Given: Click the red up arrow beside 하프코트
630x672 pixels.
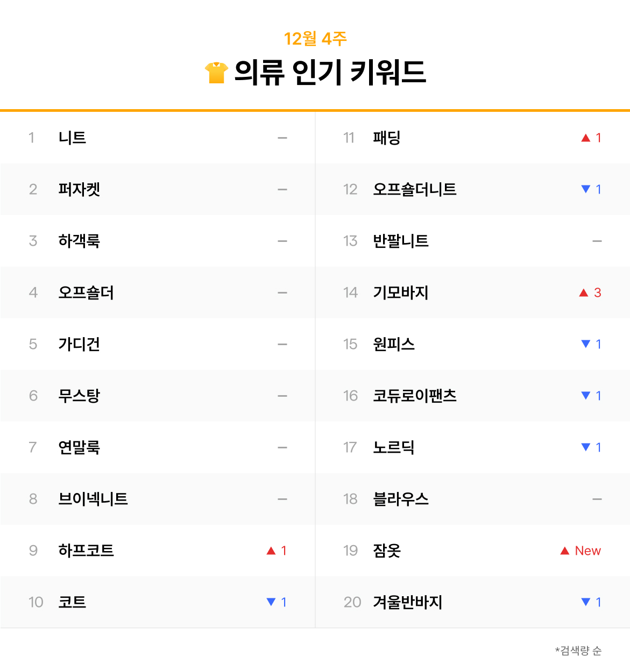Looking at the screenshot, I should [271, 551].
